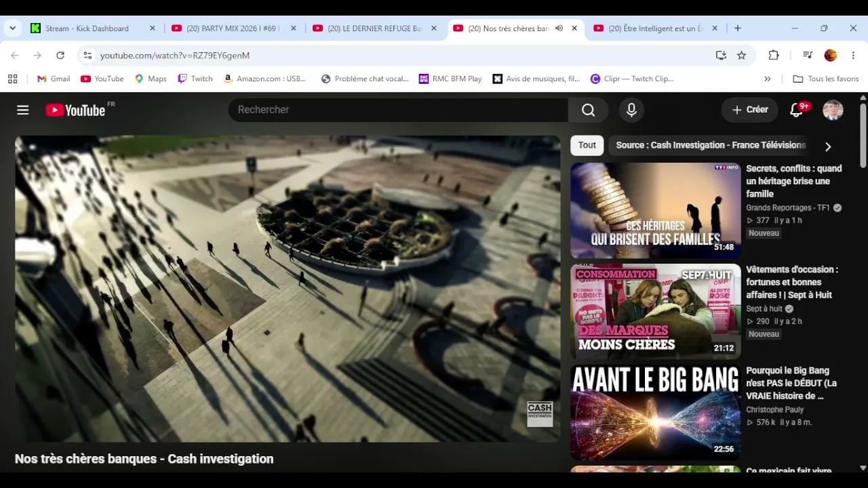Click the Cash Investigation video player
The image size is (868, 488).
coord(288,289)
